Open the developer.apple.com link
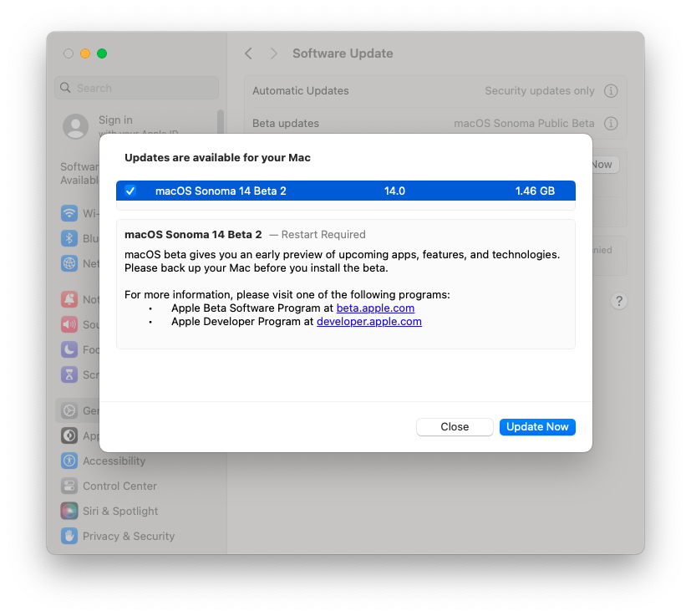691x616 pixels. point(368,322)
